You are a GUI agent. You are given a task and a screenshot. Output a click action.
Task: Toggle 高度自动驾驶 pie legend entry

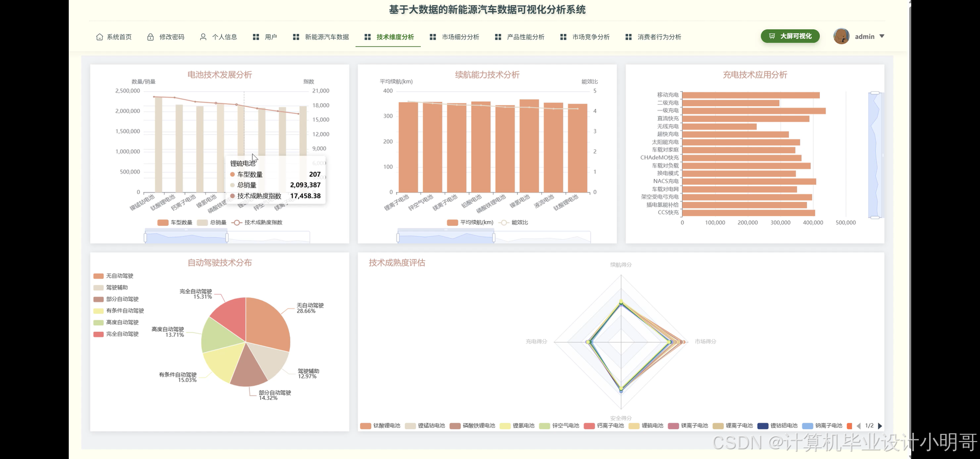tap(116, 322)
